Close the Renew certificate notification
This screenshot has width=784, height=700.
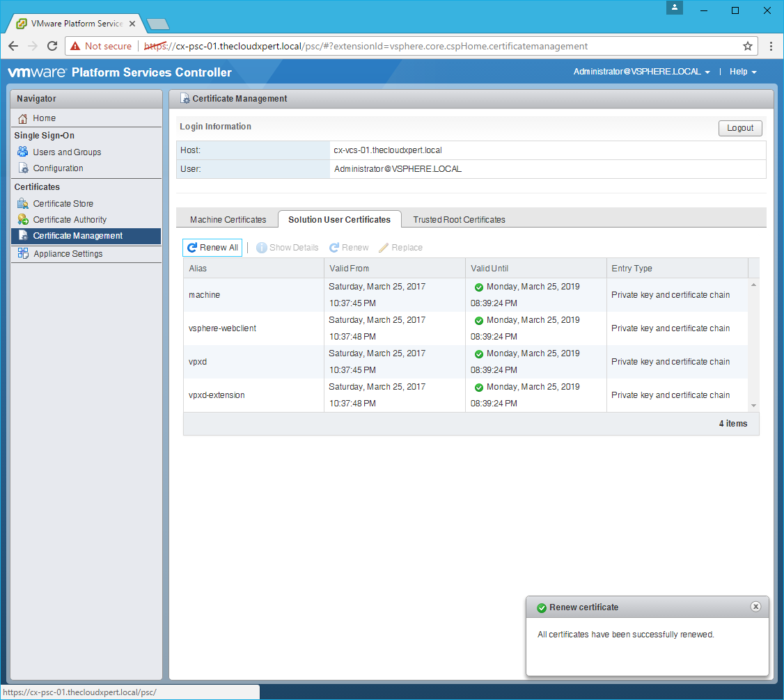(755, 607)
